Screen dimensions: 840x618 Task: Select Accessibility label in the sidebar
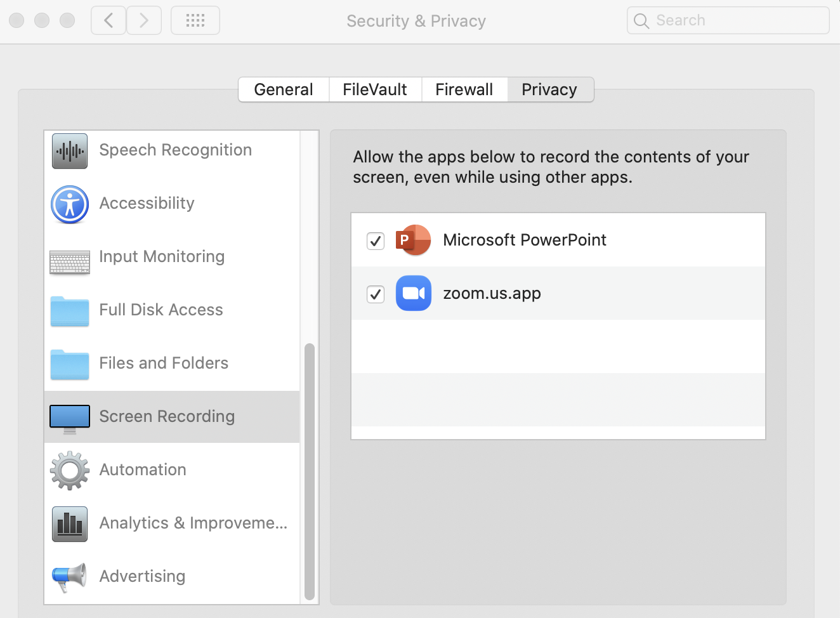coord(147,203)
